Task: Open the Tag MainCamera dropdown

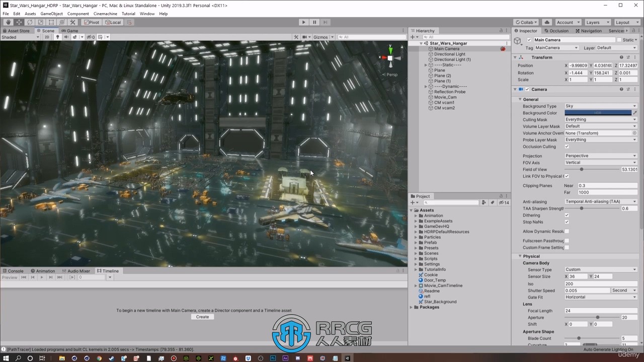Action: tap(556, 48)
